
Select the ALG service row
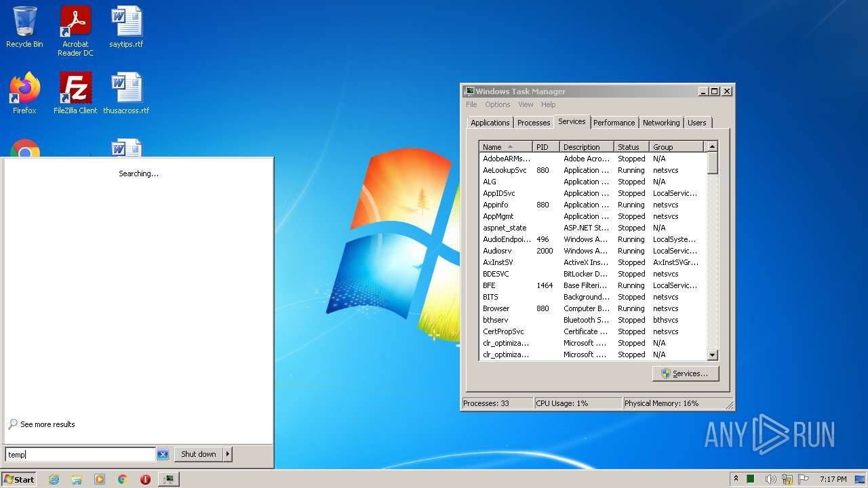coord(593,182)
